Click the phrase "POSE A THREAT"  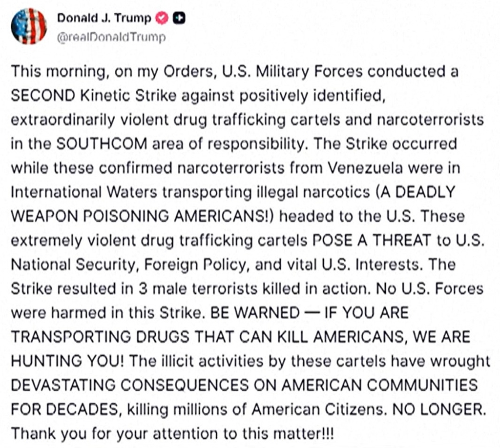(376, 240)
